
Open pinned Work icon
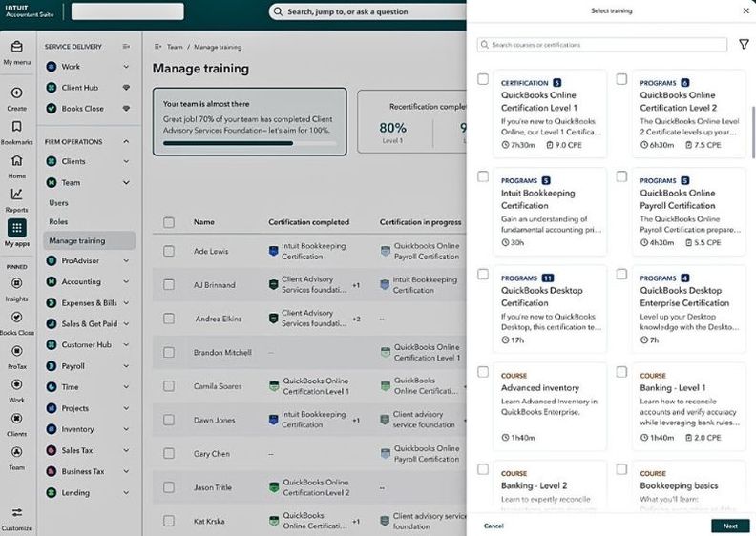pyautogui.click(x=17, y=384)
